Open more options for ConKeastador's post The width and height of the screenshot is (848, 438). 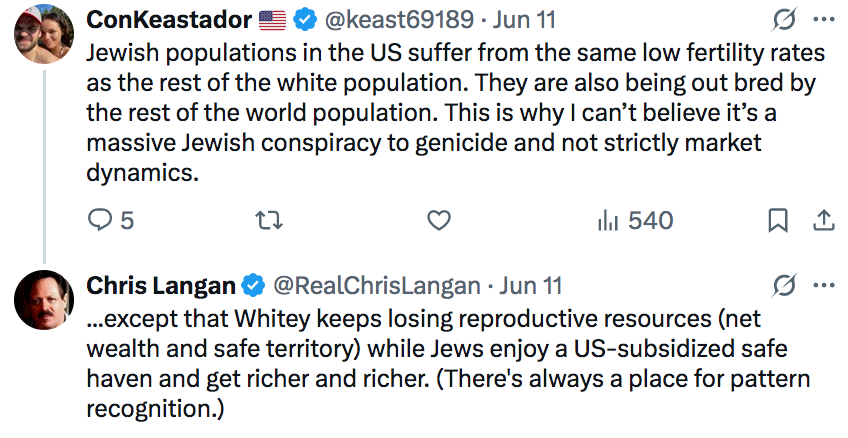(x=823, y=20)
